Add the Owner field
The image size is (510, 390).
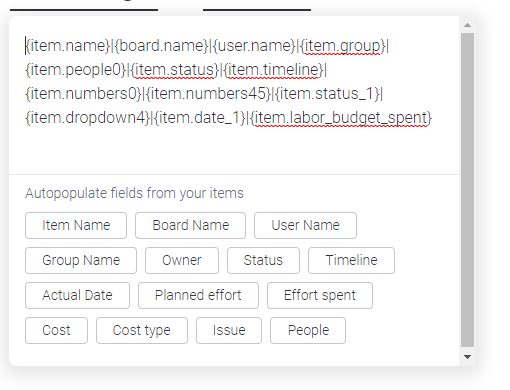pyautogui.click(x=182, y=260)
